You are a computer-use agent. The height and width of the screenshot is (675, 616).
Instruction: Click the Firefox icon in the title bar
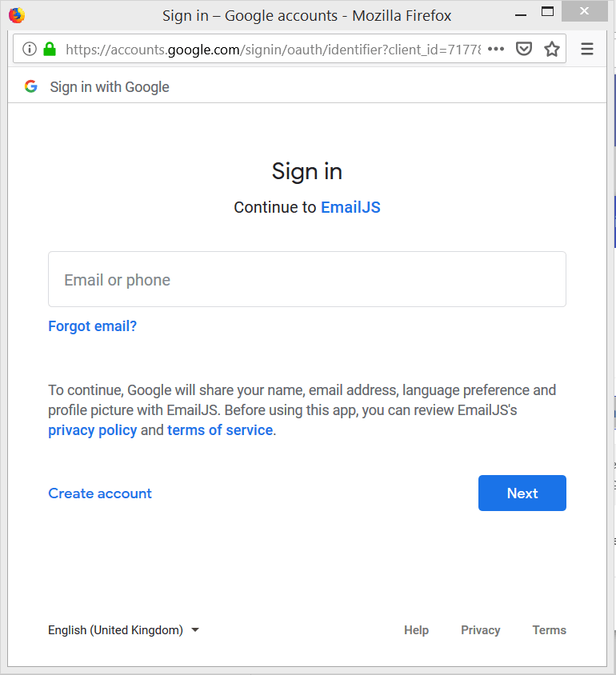coord(17,14)
